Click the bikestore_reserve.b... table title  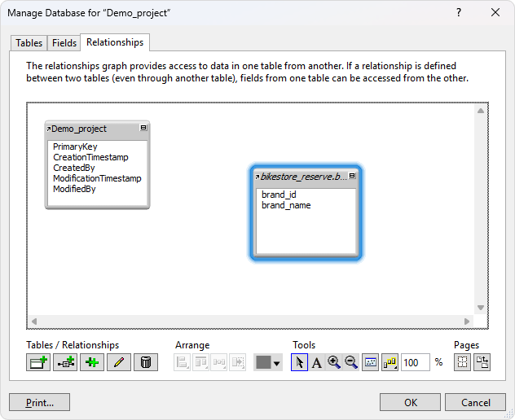point(303,177)
